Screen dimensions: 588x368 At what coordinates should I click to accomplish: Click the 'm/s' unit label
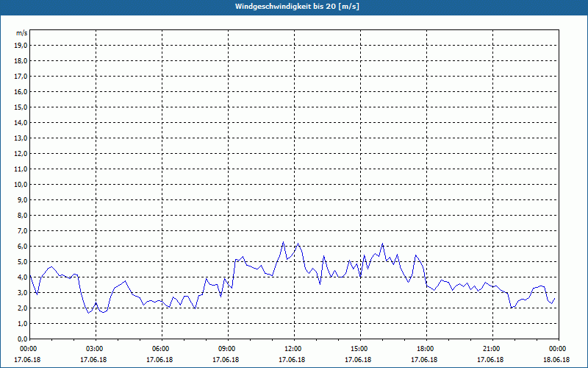21,33
